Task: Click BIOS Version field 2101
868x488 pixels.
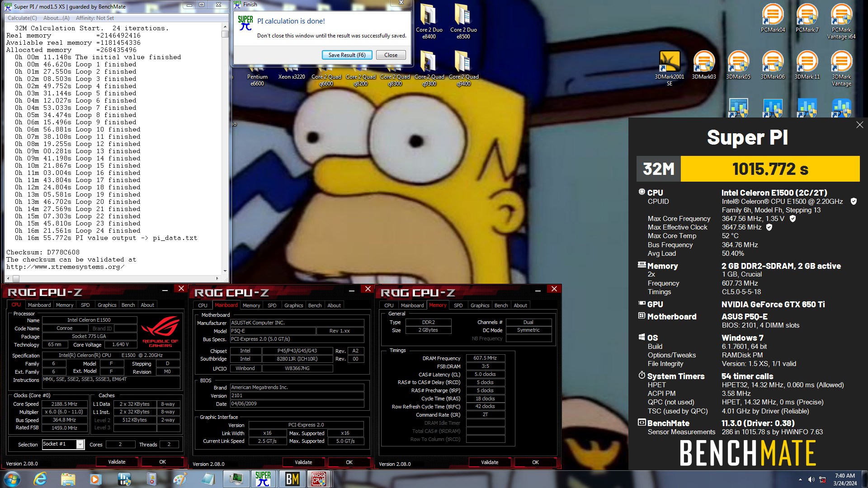Action: coord(297,395)
